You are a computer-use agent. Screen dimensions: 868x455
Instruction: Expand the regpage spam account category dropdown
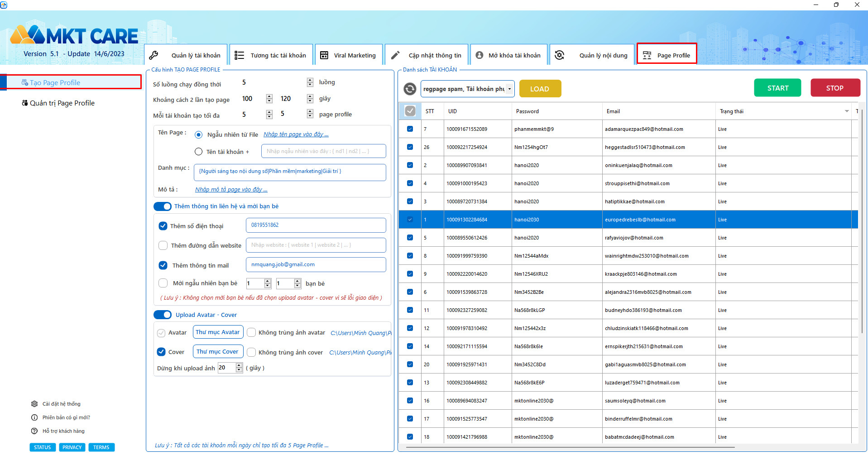tap(509, 89)
